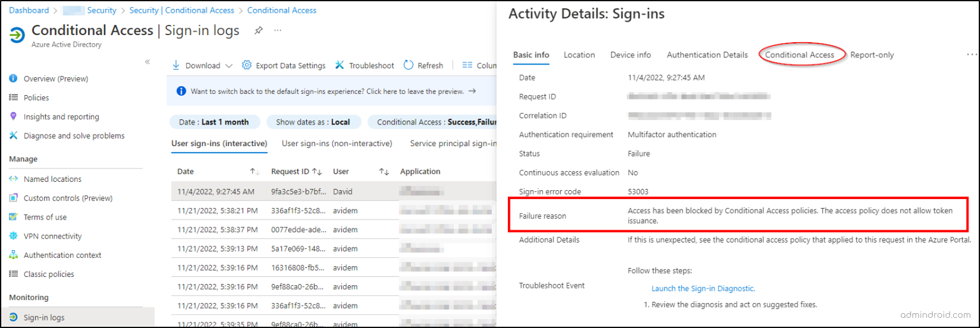Select the David sign-in row
This screenshot has height=328, width=980.
(x=334, y=191)
